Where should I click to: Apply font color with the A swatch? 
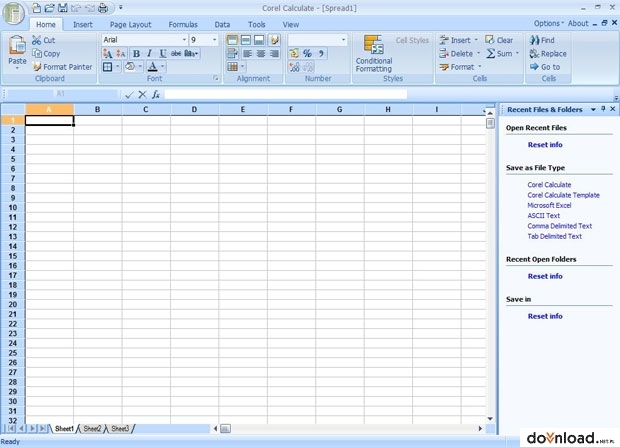pyautogui.click(x=152, y=66)
